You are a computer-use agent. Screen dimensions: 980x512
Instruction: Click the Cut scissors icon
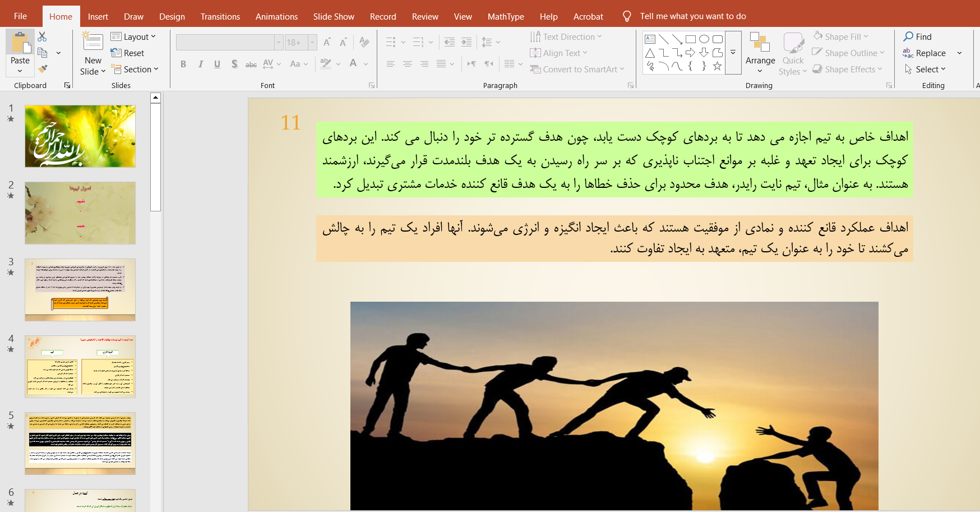[x=42, y=37]
